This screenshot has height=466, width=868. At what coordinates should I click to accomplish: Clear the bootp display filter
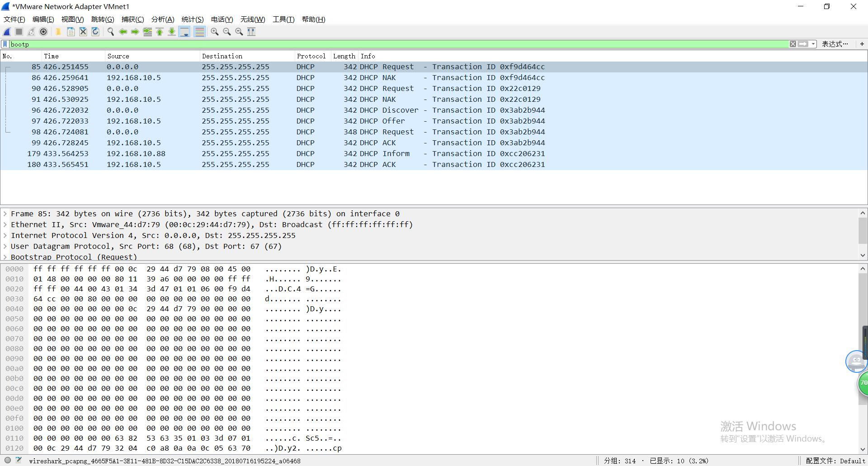click(793, 44)
